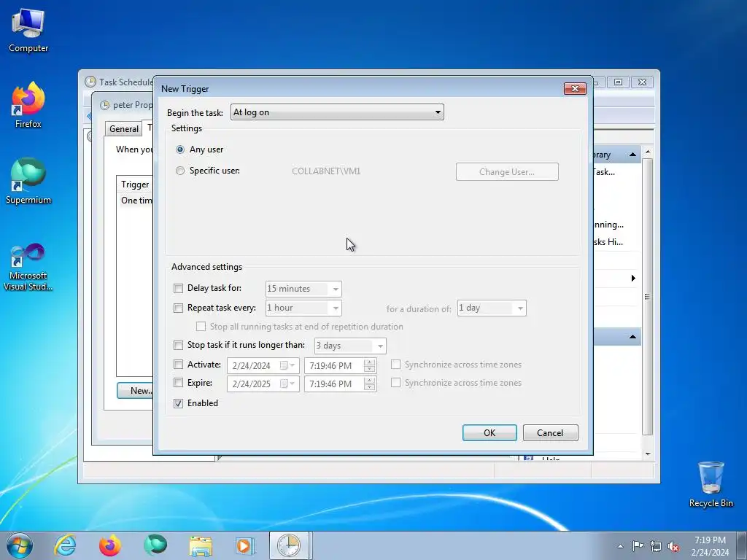
Task: Enable the Delay task for checkbox
Action: pyautogui.click(x=178, y=288)
